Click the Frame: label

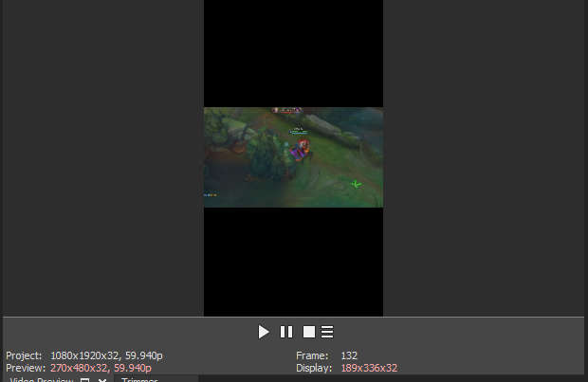pyautogui.click(x=312, y=355)
